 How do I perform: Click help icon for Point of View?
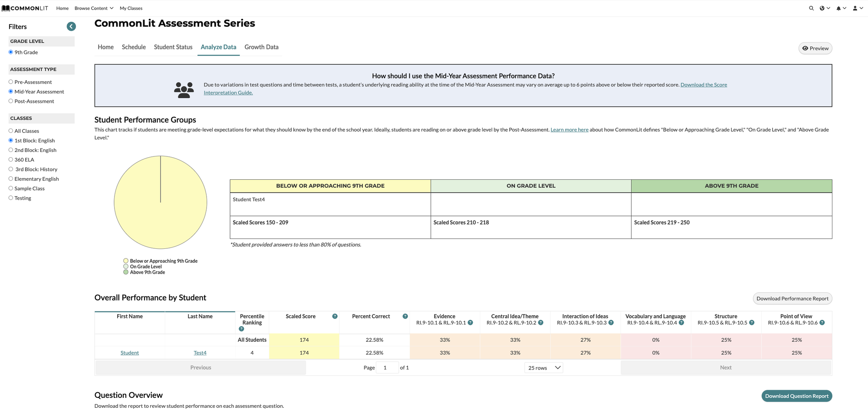pyautogui.click(x=822, y=323)
